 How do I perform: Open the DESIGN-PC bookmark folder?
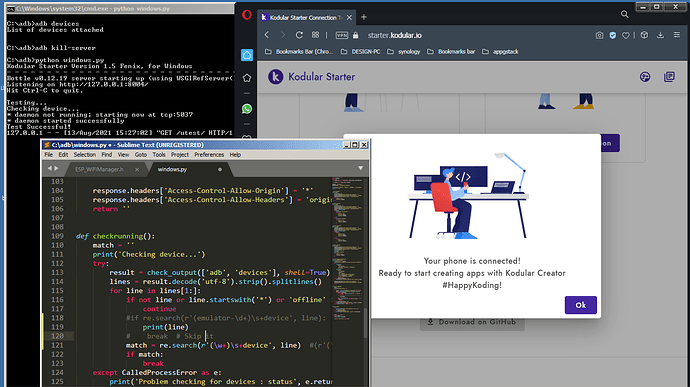pos(360,52)
